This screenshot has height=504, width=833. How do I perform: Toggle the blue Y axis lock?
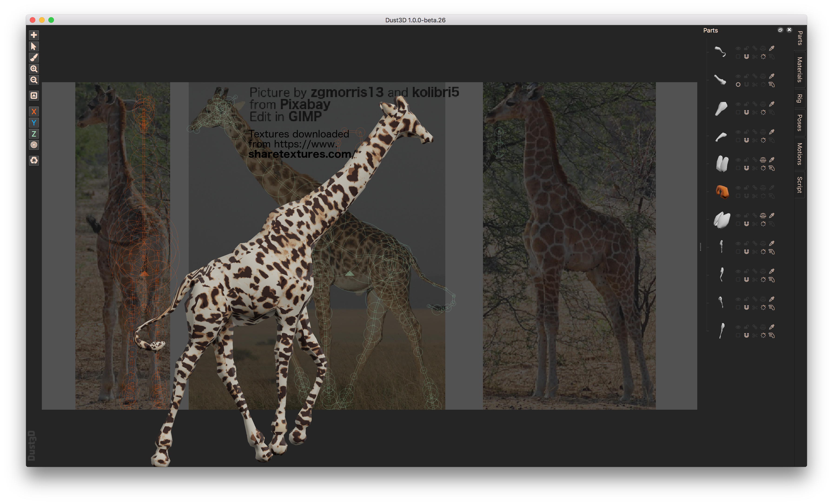pyautogui.click(x=34, y=123)
